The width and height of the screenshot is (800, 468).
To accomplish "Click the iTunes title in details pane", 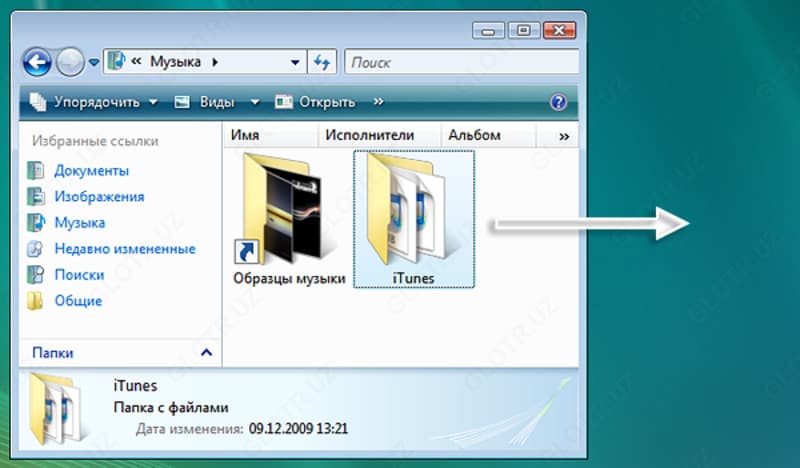I will pyautogui.click(x=135, y=386).
